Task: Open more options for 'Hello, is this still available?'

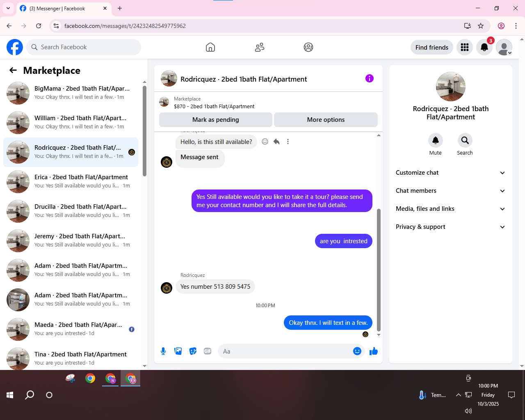Action: tap(288, 142)
